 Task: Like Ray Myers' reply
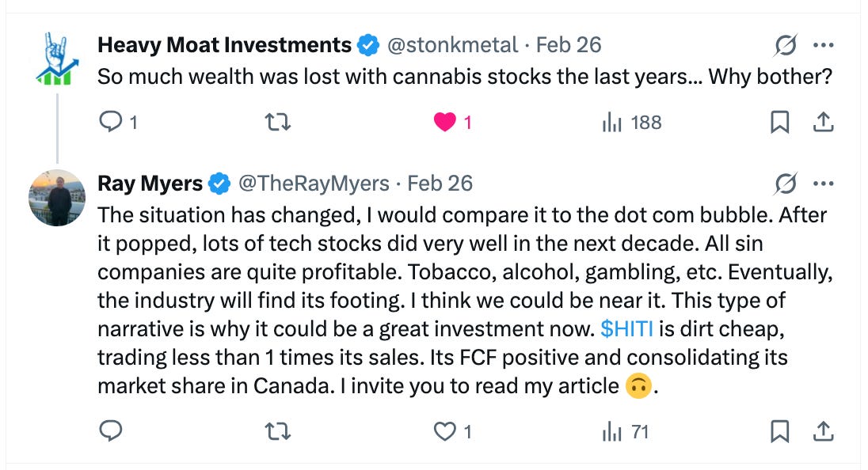(445, 432)
